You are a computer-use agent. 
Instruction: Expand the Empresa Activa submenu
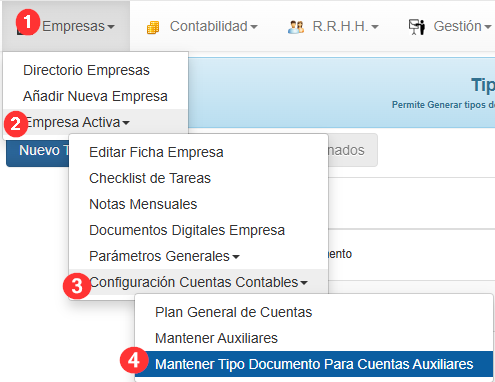pos(95,122)
